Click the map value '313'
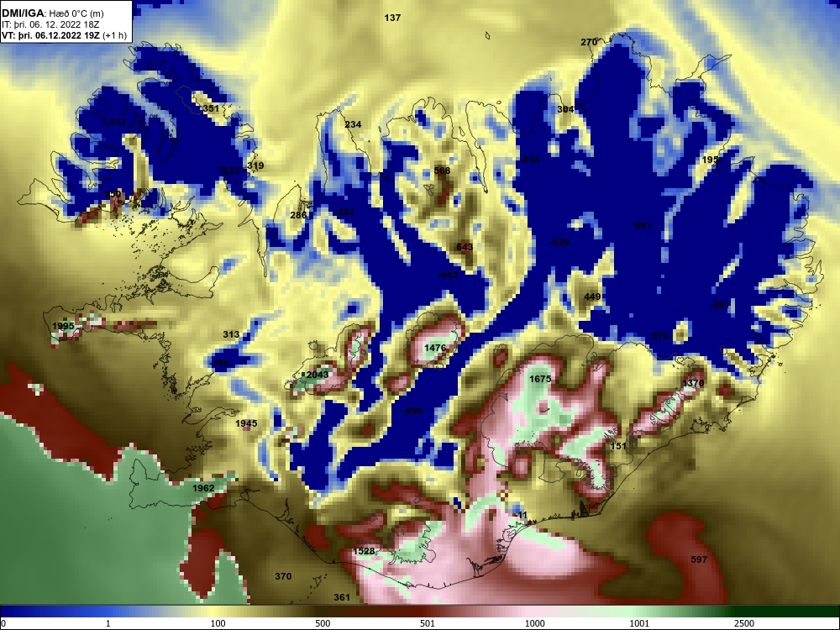Viewport: 840px width, 630px height. point(231,334)
